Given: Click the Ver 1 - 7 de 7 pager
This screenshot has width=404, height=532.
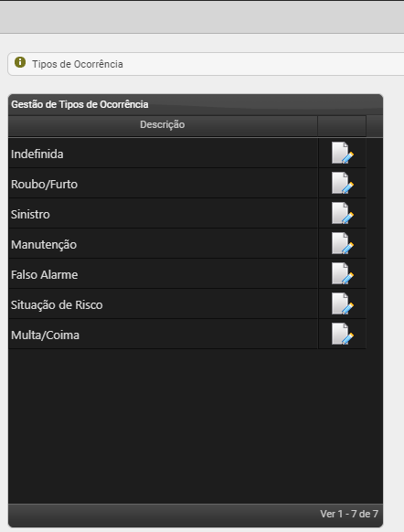Looking at the screenshot, I should click(x=349, y=514).
